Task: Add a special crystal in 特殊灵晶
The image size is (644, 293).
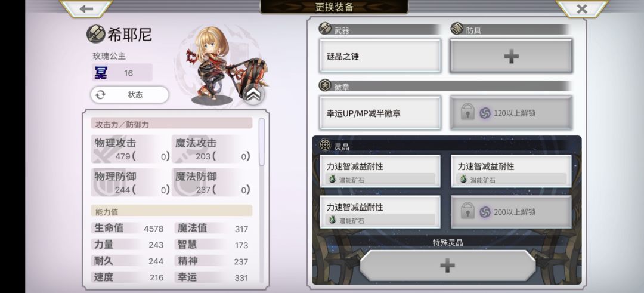Action: point(447,266)
